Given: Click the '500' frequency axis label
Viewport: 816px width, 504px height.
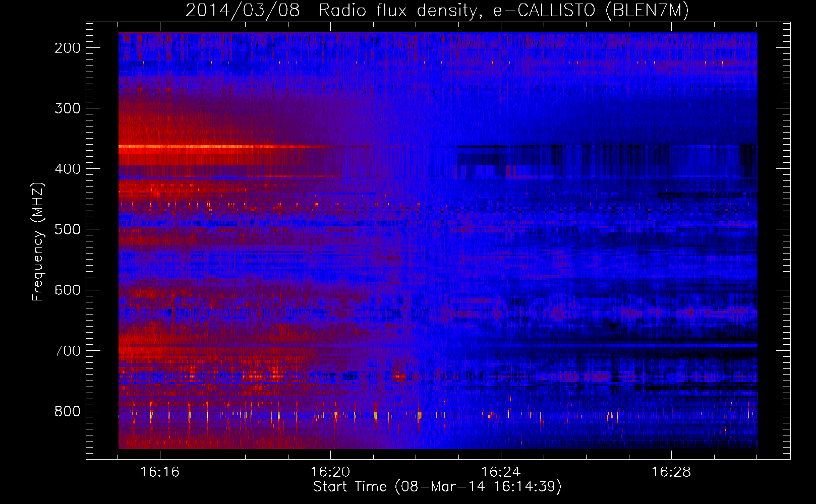Looking at the screenshot, I should point(68,229).
